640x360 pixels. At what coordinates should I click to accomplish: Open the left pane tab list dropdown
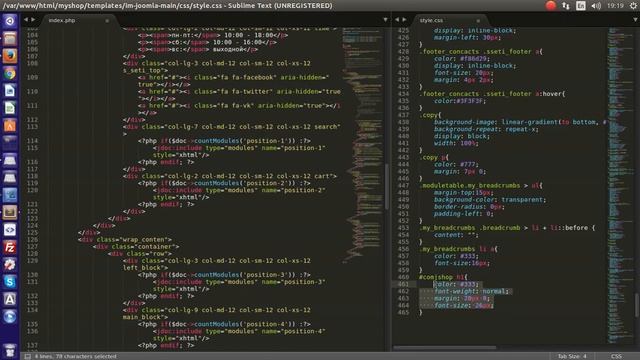coord(385,20)
